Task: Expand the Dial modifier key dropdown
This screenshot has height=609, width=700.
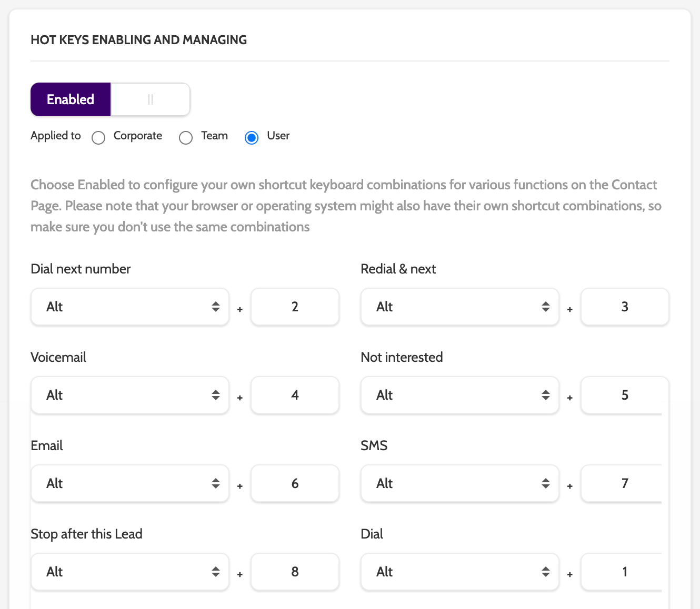Action: click(x=459, y=572)
